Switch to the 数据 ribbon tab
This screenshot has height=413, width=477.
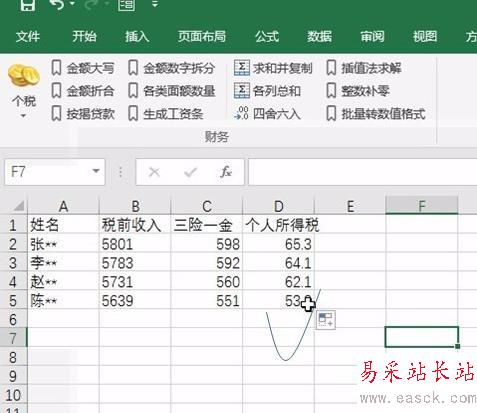(319, 36)
